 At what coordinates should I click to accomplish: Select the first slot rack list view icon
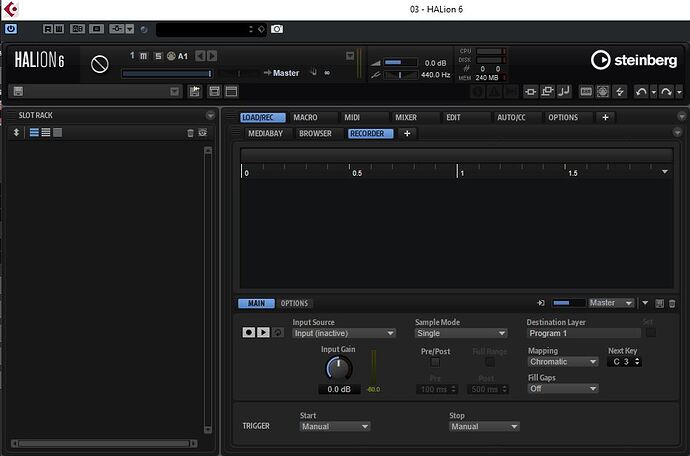tap(34, 132)
